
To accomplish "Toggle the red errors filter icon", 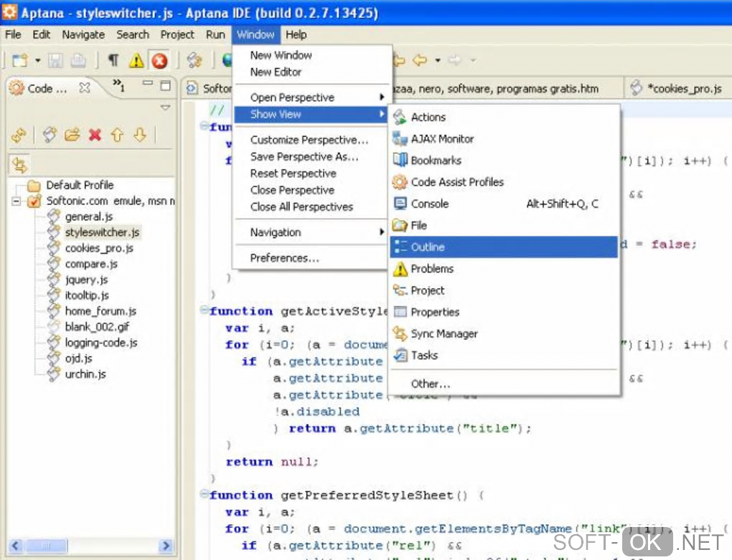I will (x=159, y=61).
